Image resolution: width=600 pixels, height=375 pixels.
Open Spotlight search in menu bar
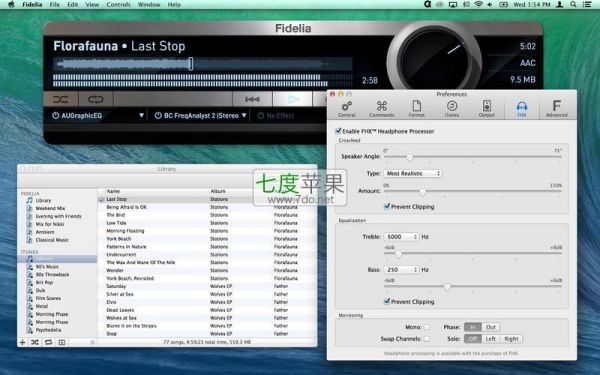click(573, 5)
